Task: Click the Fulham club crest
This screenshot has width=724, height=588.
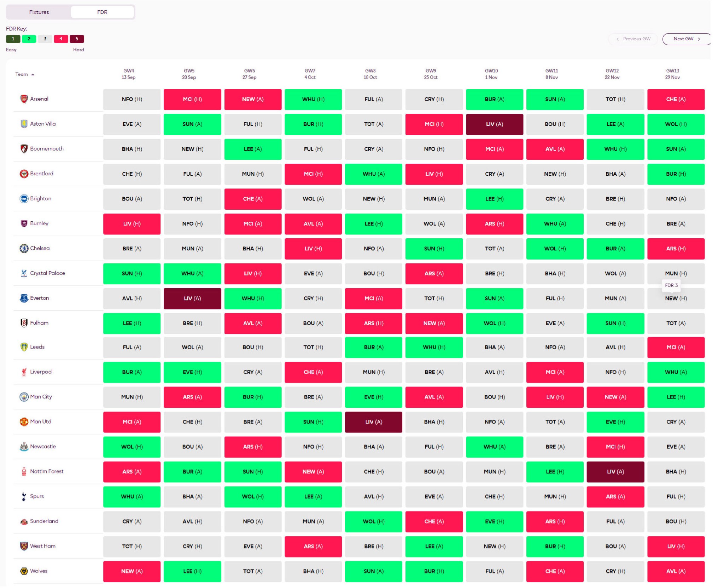Action: [x=24, y=323]
